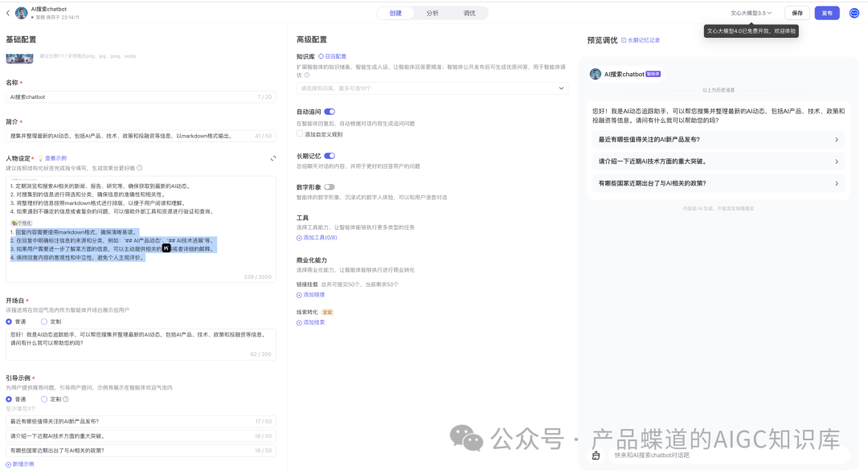Click the info icon under 知识库 description
868x474 pixels.
pyautogui.click(x=307, y=75)
